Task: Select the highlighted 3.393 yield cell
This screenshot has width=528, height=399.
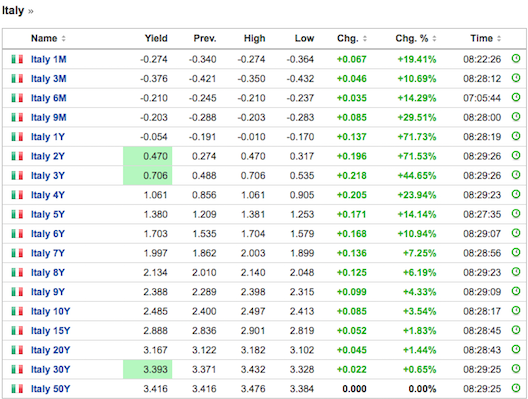Action: click(147, 369)
